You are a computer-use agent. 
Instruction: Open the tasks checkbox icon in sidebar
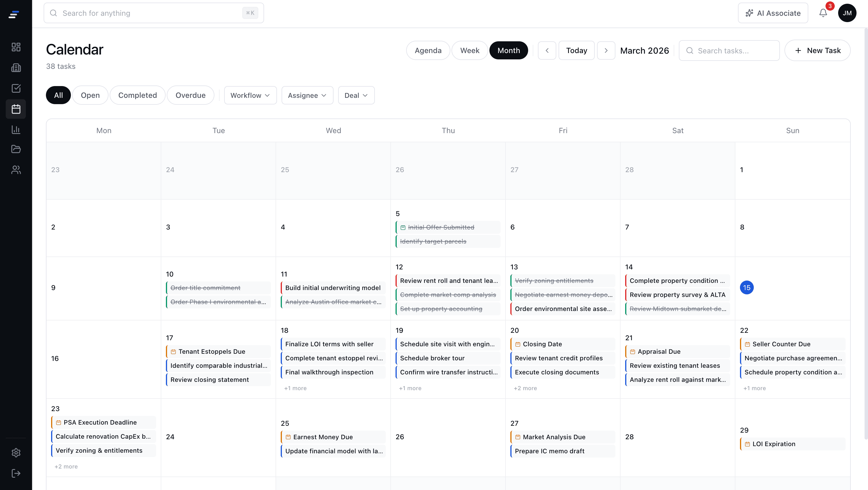pos(16,88)
